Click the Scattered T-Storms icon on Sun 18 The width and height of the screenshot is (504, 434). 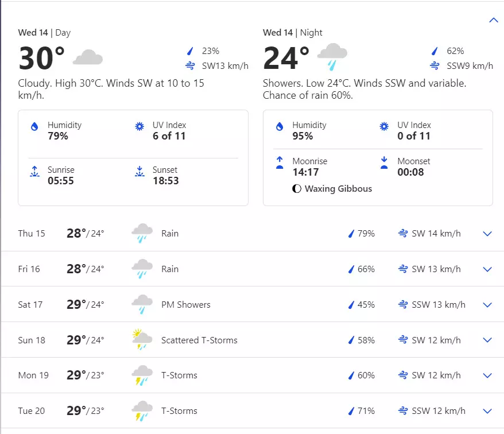[141, 340]
